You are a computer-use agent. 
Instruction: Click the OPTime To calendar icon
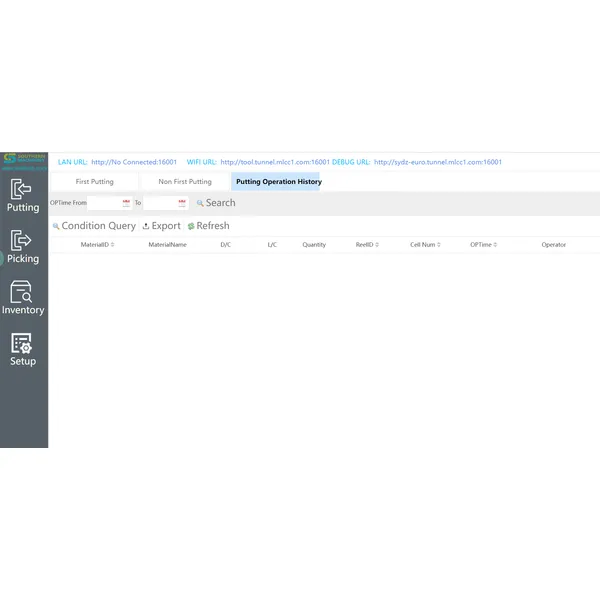tap(181, 203)
